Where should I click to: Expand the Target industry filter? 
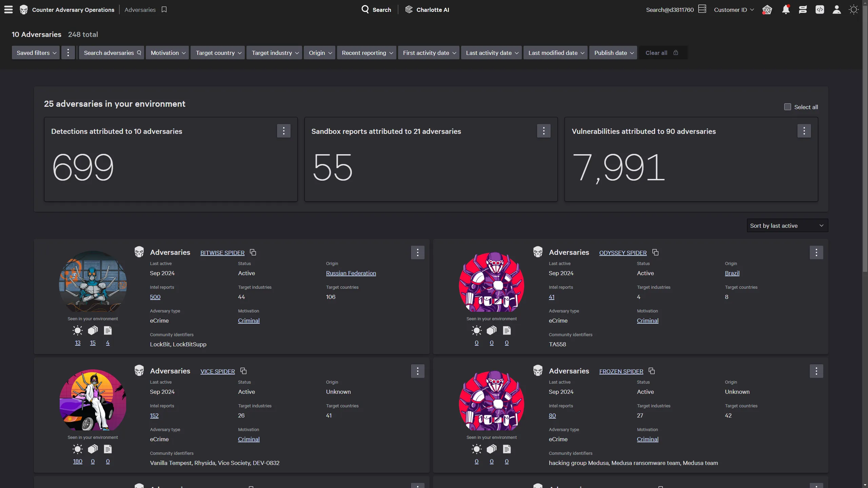coord(274,53)
